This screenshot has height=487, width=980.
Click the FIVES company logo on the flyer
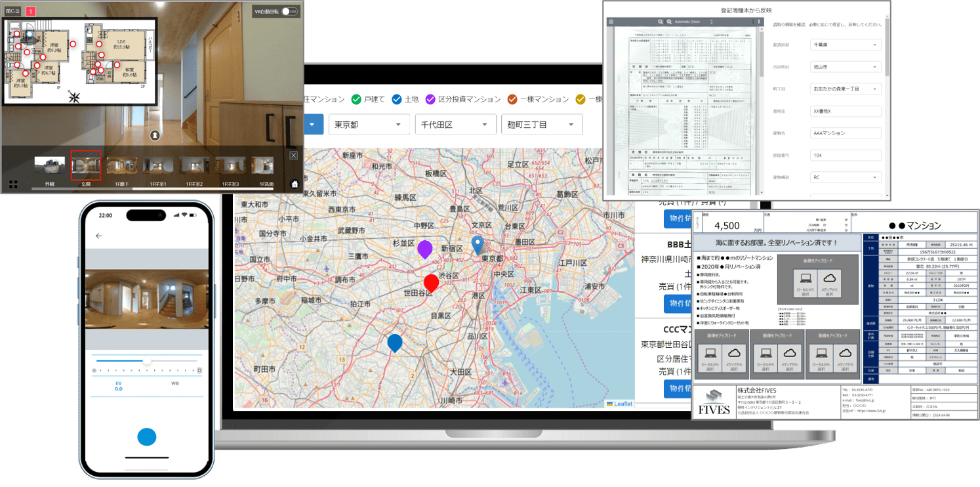(713, 403)
